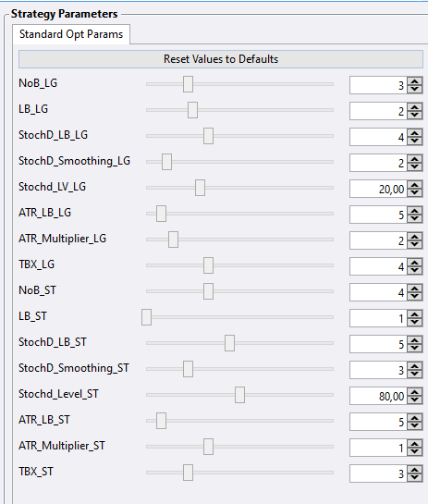Decrease TBX_ST with the down arrow

[x=415, y=478]
